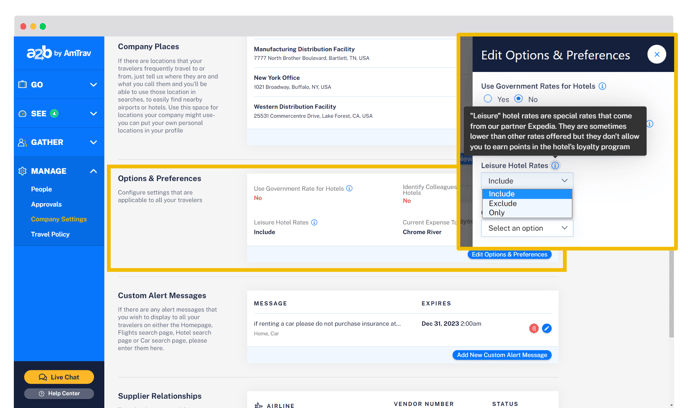Open People under Manage menu

[41, 189]
